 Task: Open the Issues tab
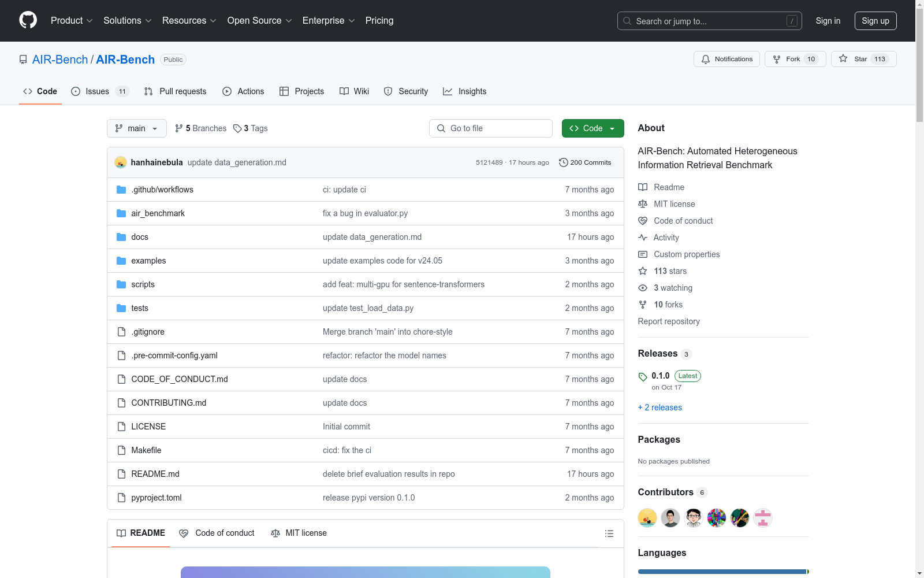[100, 91]
